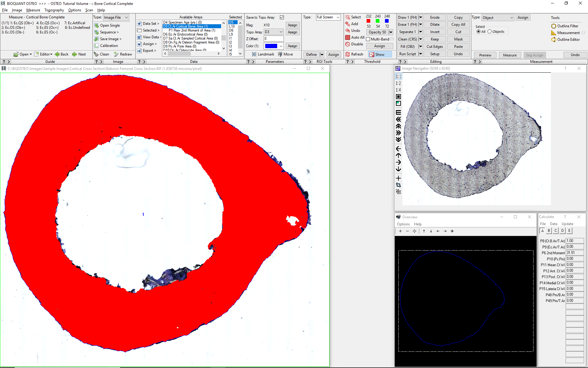The width and height of the screenshot is (588, 368).
Task: Click the Erode button
Action: click(435, 17)
